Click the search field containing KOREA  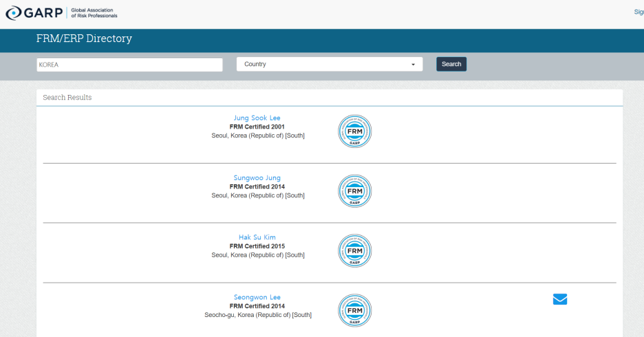[x=129, y=64]
